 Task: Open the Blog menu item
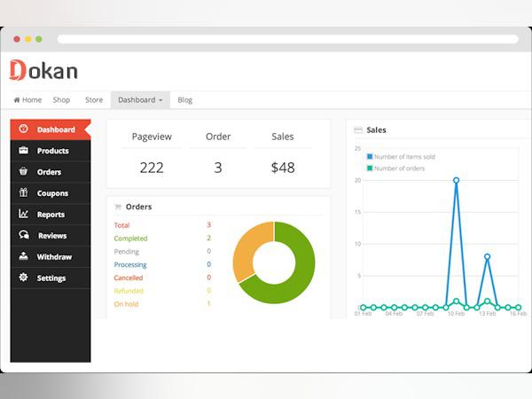pos(184,100)
